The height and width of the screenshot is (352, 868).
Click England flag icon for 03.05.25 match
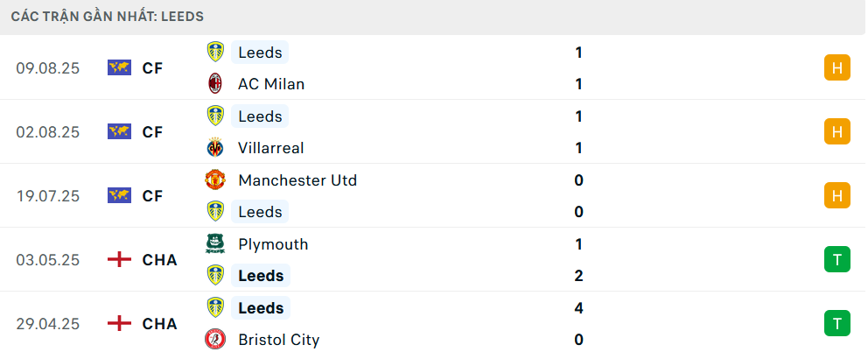pyautogui.click(x=119, y=260)
